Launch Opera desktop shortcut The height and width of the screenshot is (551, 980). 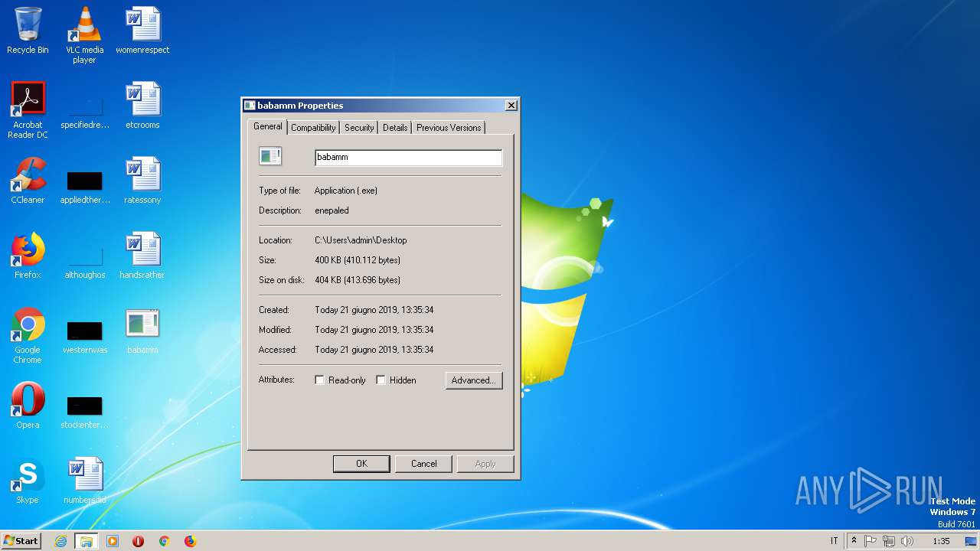[28, 405]
